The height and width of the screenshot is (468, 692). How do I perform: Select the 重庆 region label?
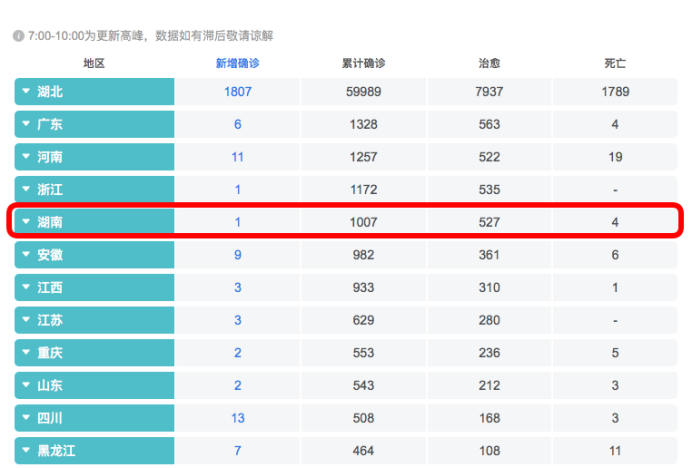50,353
